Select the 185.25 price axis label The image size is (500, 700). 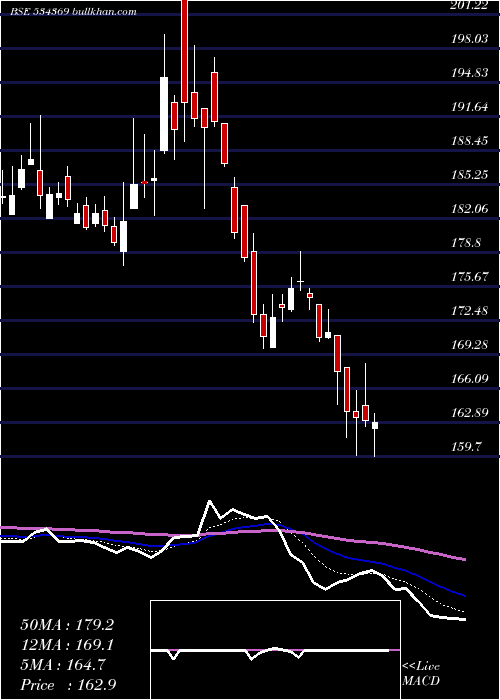(x=470, y=175)
